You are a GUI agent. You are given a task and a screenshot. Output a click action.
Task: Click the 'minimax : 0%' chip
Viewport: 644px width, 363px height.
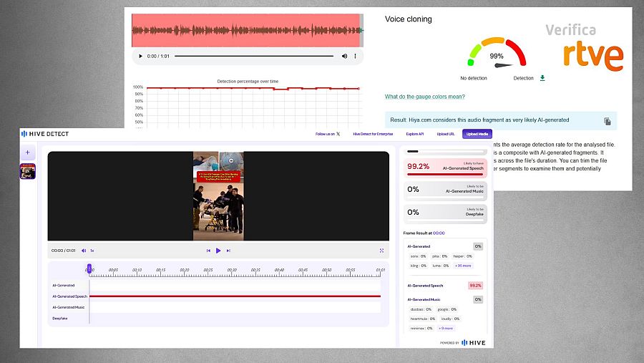pyautogui.click(x=421, y=329)
